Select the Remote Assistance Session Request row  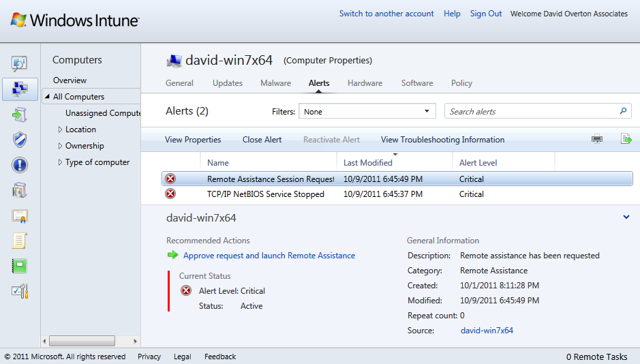[397, 179]
